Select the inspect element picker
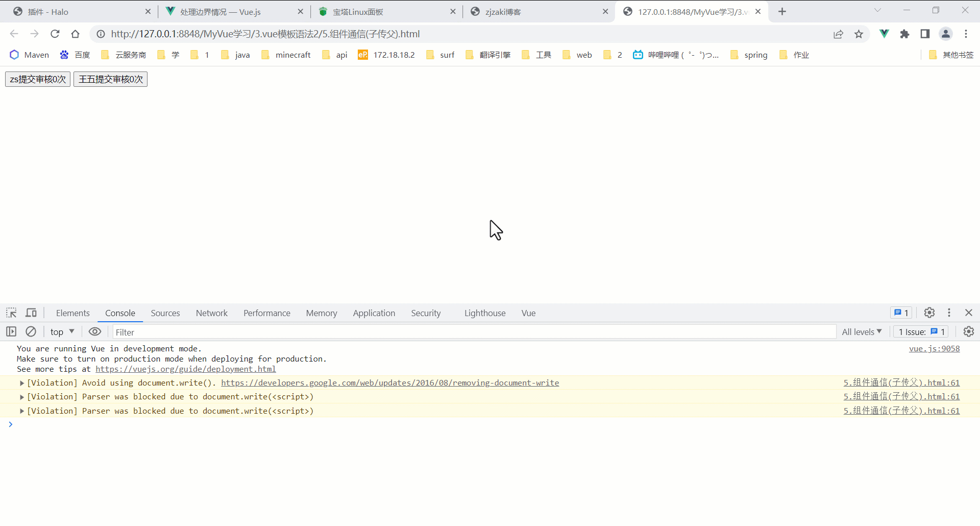 tap(11, 313)
